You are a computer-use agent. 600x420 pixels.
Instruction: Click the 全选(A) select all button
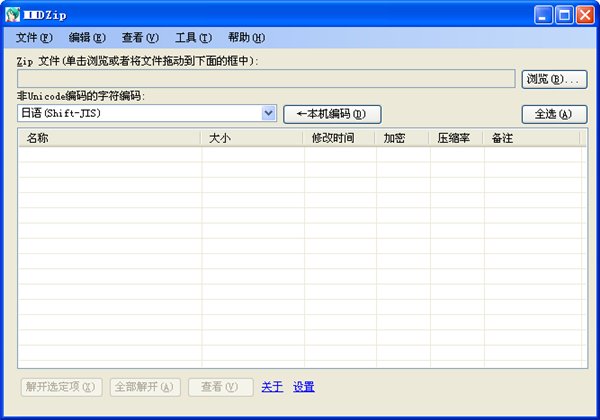(x=554, y=114)
